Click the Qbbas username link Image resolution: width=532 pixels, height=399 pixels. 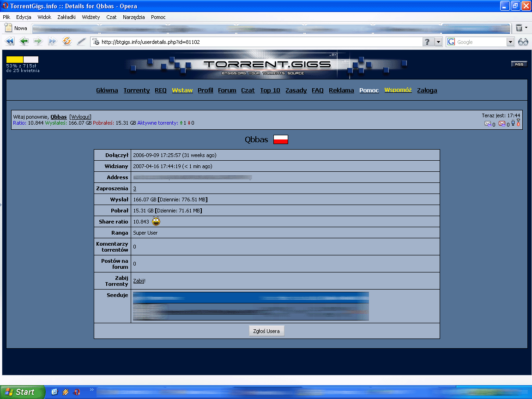pyautogui.click(x=58, y=117)
